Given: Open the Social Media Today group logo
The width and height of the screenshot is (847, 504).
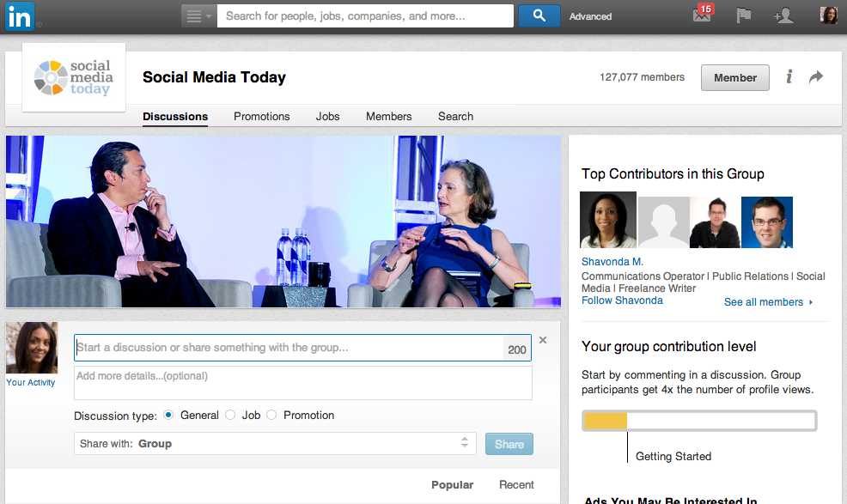Looking at the screenshot, I should (74, 77).
